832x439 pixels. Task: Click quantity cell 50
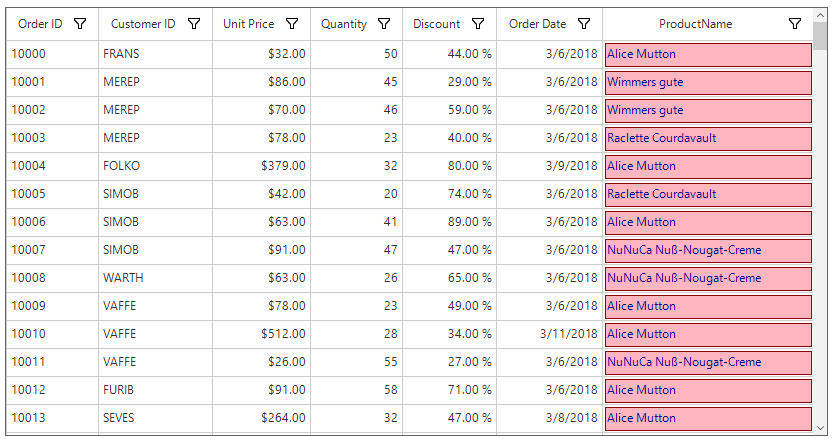357,54
